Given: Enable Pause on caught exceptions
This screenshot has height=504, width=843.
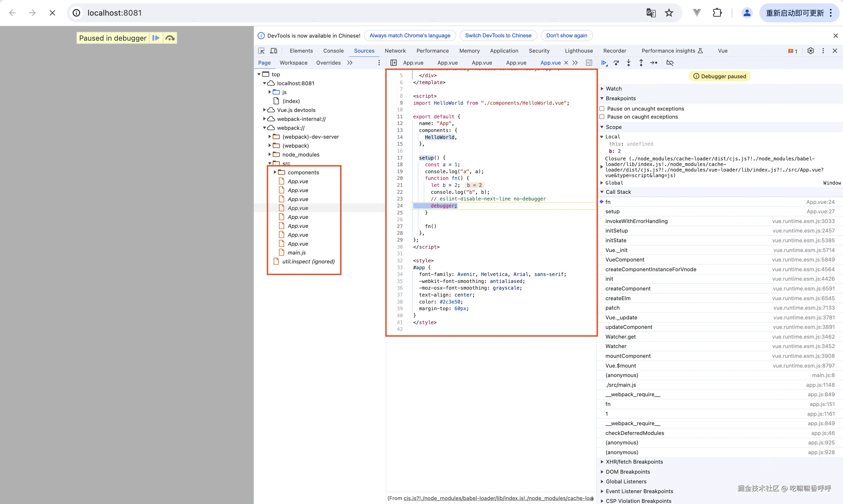Looking at the screenshot, I should [x=602, y=117].
